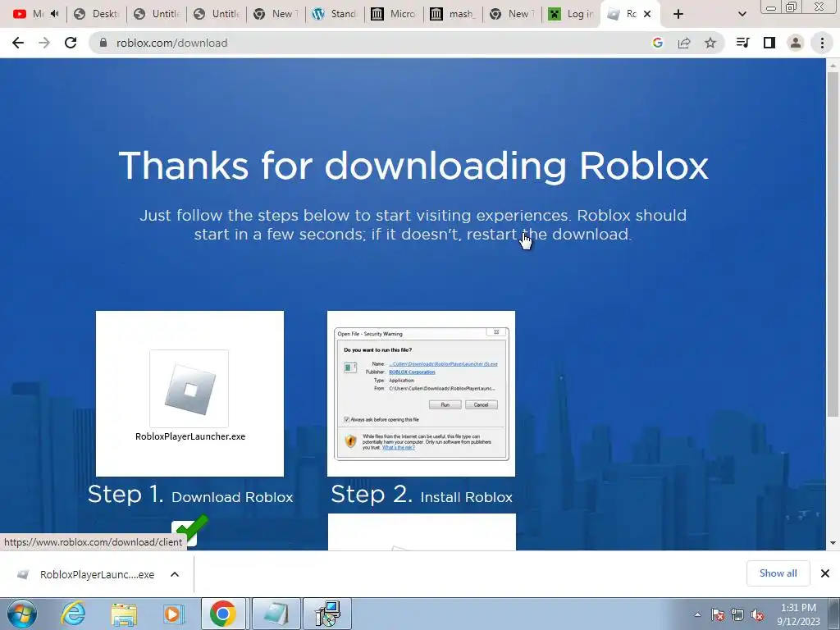Click Show desktop button at taskbar end
This screenshot has width=840, height=630.
834,614
